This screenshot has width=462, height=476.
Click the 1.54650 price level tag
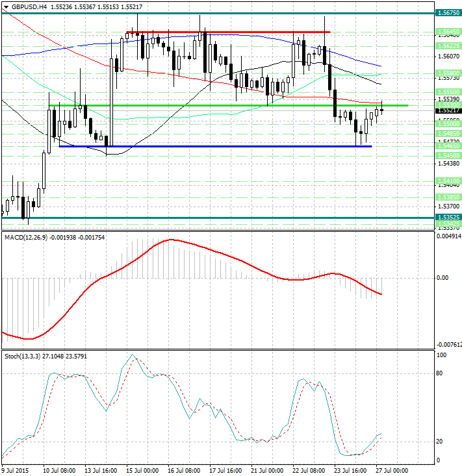[x=449, y=147]
